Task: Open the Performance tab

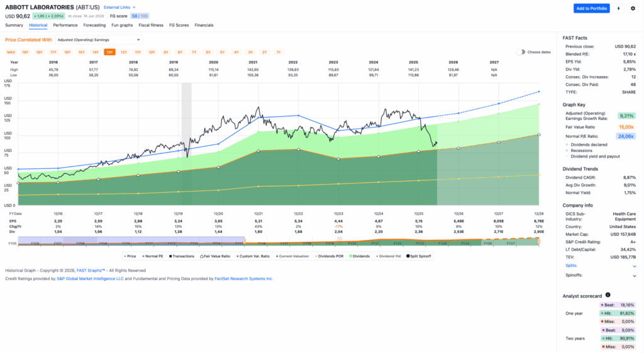Action: click(65, 25)
